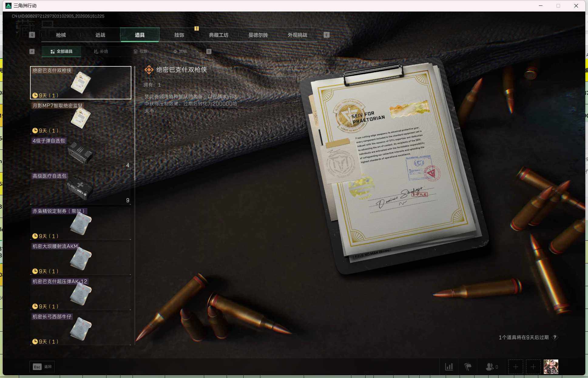The height and width of the screenshot is (378, 588).
Task: Select the 赤枭精锐定制券（限时）item
Action: tap(81, 223)
